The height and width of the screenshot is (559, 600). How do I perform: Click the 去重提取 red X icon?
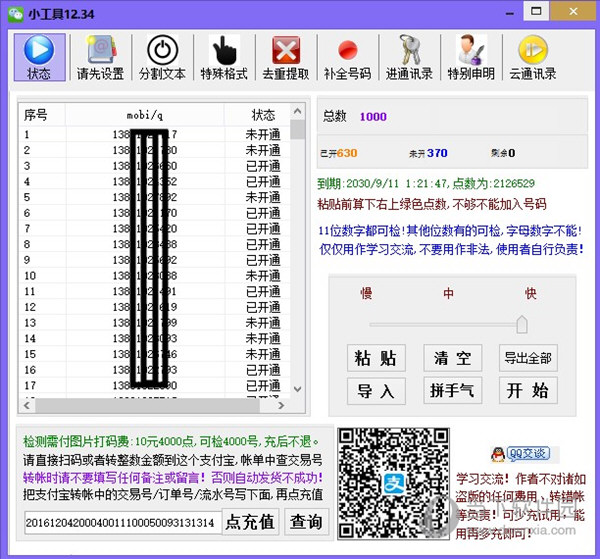(x=286, y=50)
